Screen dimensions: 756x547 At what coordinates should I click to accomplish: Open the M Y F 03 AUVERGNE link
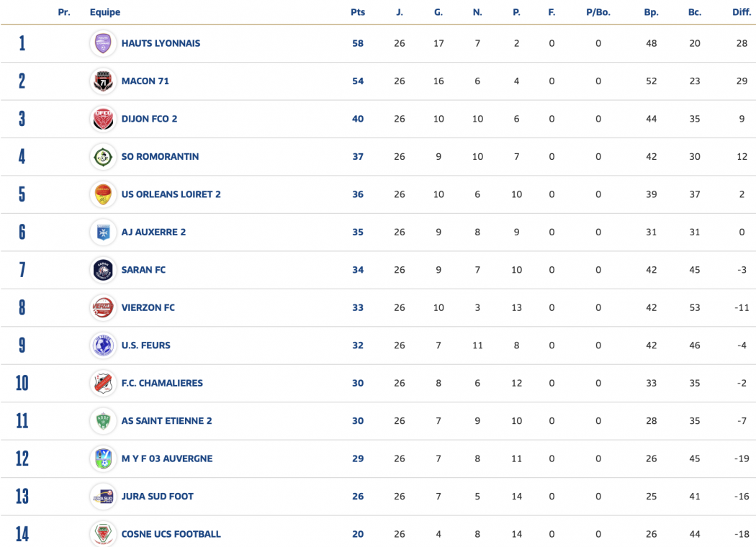[x=167, y=458]
